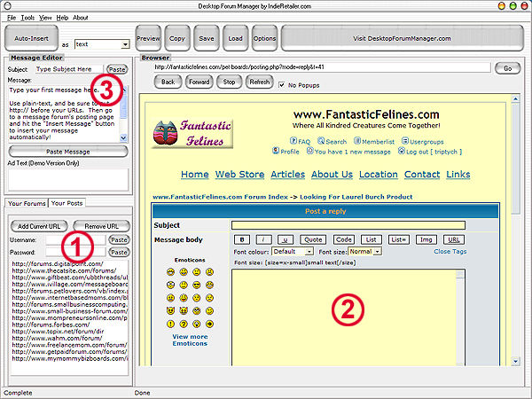Image resolution: width=532 pixels, height=399 pixels.
Task: Switch to the Your Posts tab
Action: 66,204
